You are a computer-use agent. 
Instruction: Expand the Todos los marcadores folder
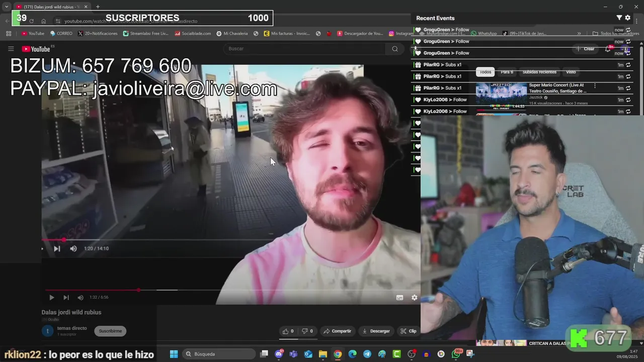point(616,34)
